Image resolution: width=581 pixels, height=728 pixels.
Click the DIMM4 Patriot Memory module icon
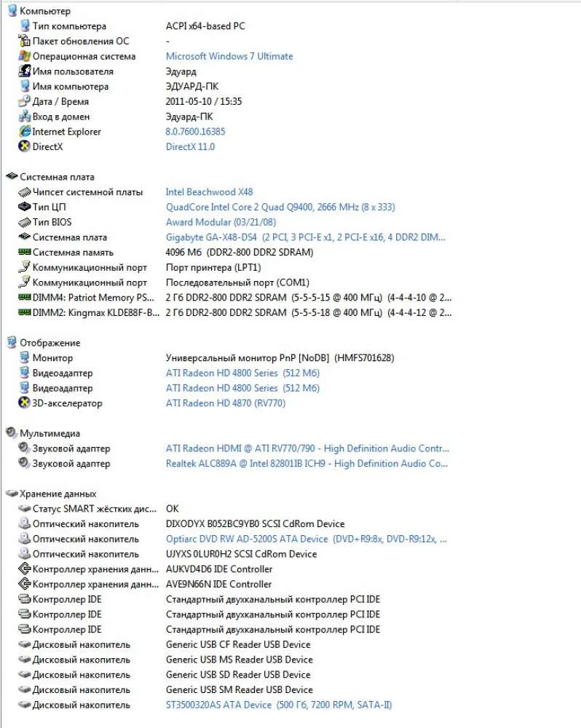click(25, 297)
